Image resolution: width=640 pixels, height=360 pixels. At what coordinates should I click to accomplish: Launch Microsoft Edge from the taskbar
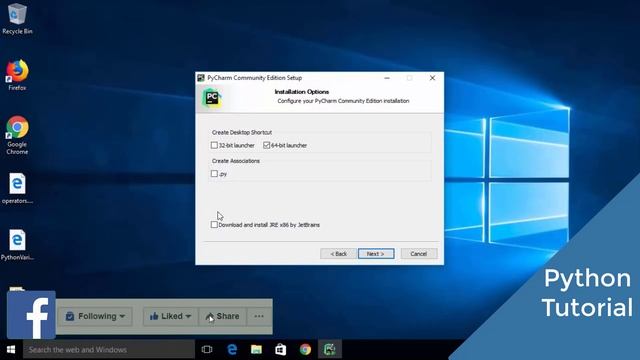tap(232, 349)
